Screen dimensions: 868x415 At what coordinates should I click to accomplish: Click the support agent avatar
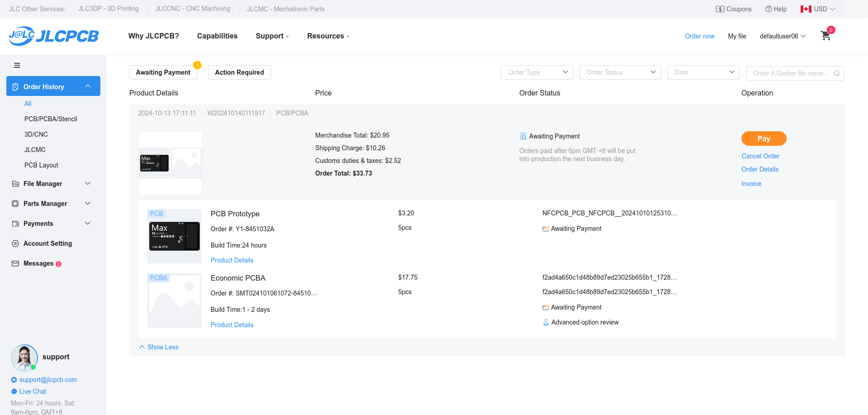(x=24, y=358)
